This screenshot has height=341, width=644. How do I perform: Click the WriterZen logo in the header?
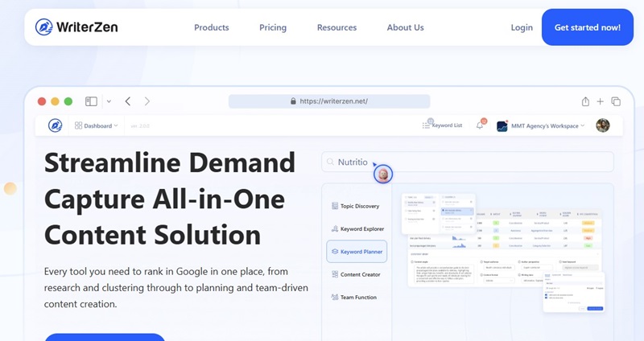[x=76, y=27]
